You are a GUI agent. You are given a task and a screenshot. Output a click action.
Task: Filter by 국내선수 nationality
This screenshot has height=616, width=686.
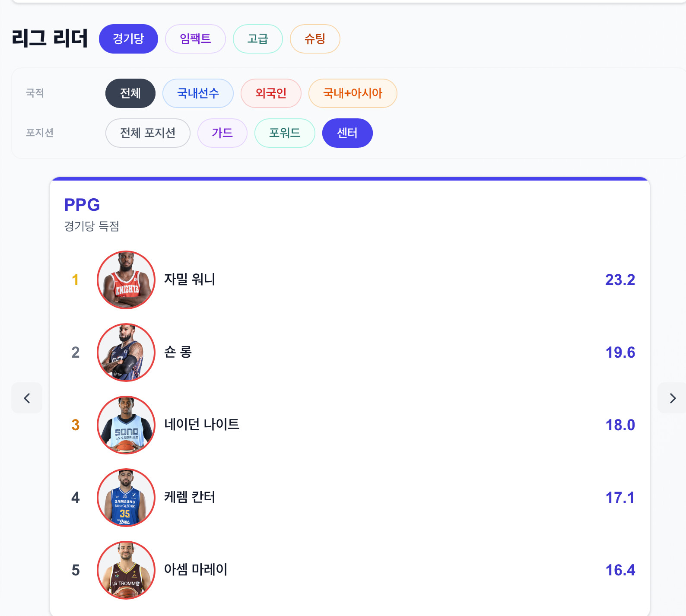click(198, 93)
